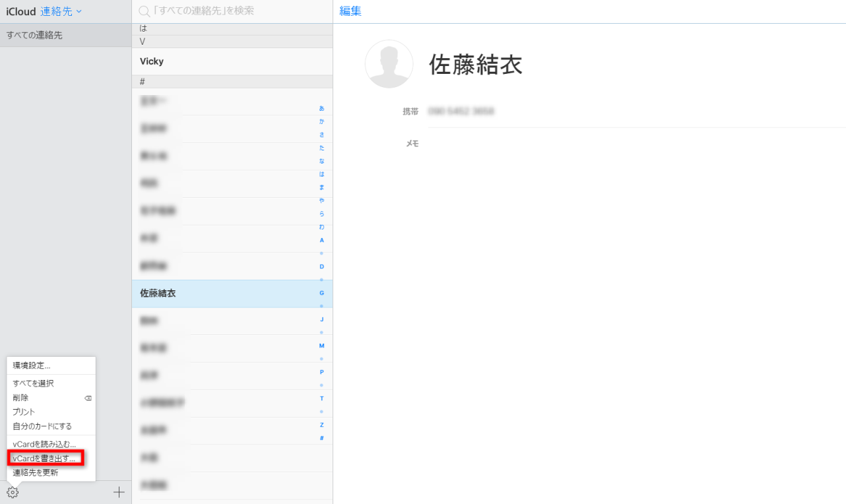Jump to あ in the index bar

[321, 108]
